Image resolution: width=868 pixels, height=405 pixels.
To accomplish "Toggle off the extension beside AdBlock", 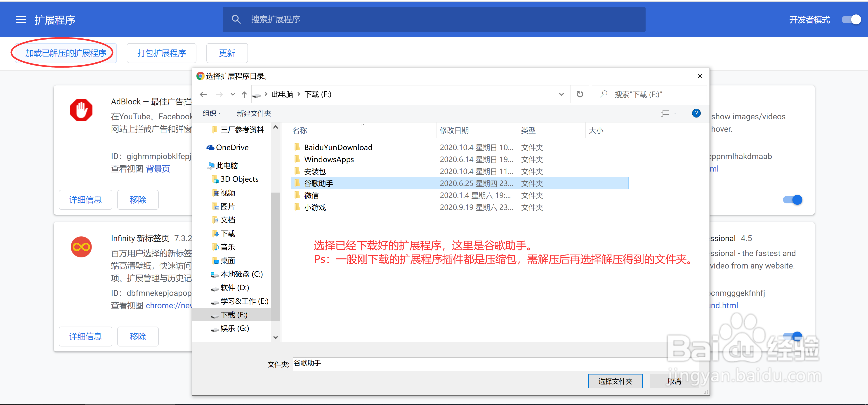I will (x=793, y=200).
